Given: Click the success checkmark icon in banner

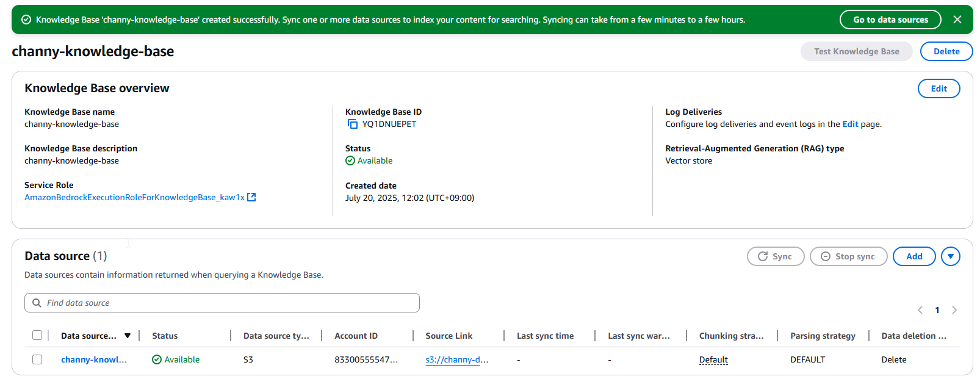Looking at the screenshot, I should tap(26, 20).
